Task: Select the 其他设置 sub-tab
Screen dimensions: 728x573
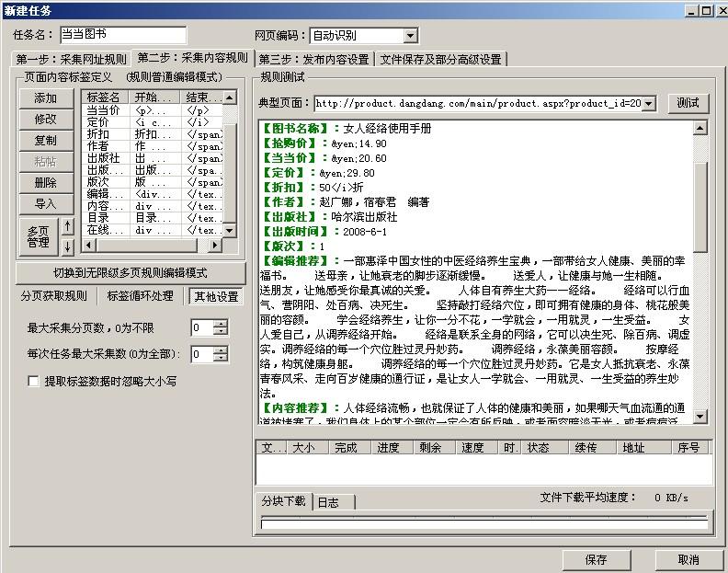Action: [x=216, y=296]
